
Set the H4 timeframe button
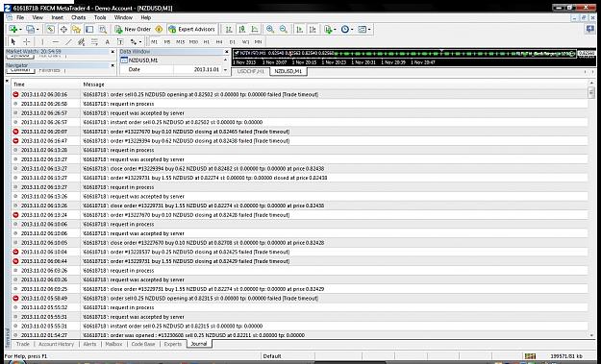coord(219,41)
